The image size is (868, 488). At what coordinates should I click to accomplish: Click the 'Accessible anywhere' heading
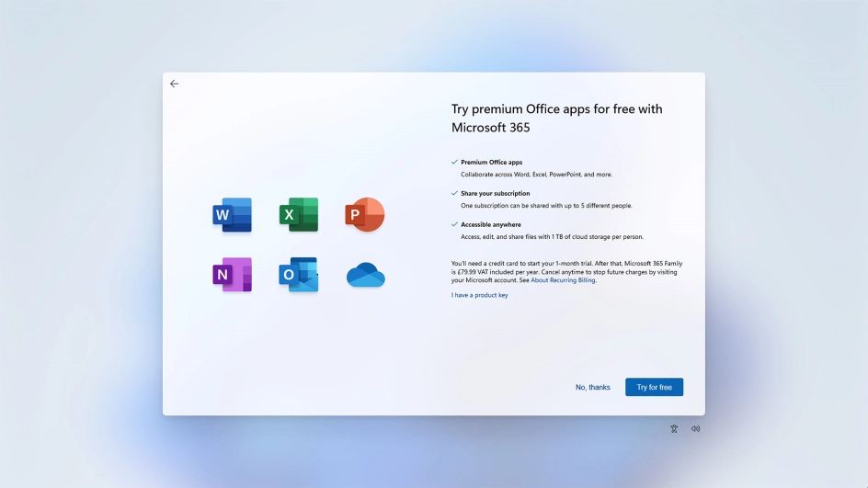(x=491, y=224)
